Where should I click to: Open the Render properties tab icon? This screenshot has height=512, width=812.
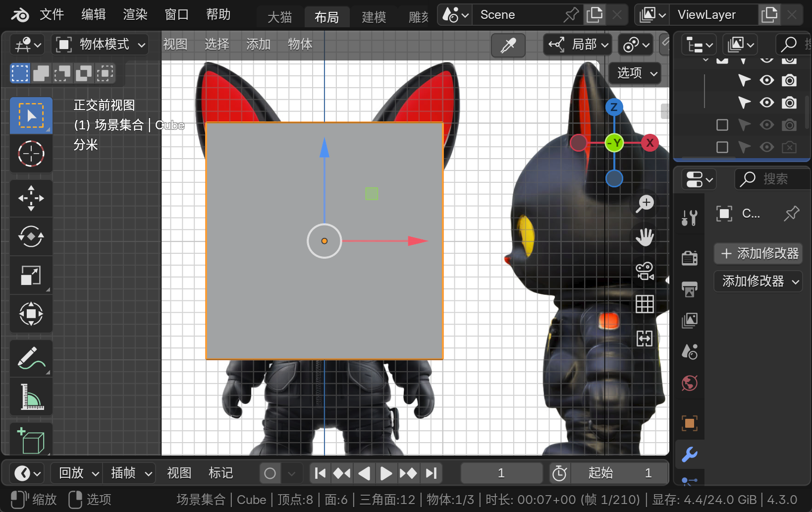[690, 258]
